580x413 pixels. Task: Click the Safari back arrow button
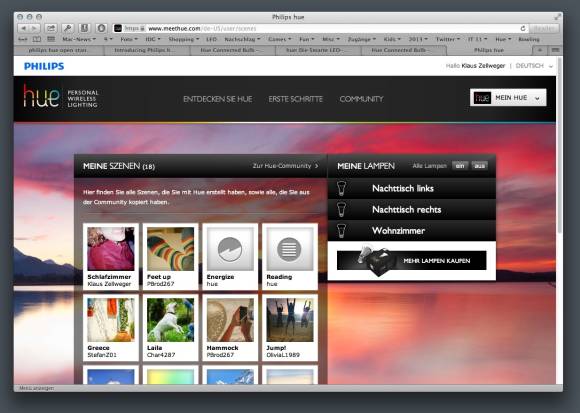[x=24, y=28]
